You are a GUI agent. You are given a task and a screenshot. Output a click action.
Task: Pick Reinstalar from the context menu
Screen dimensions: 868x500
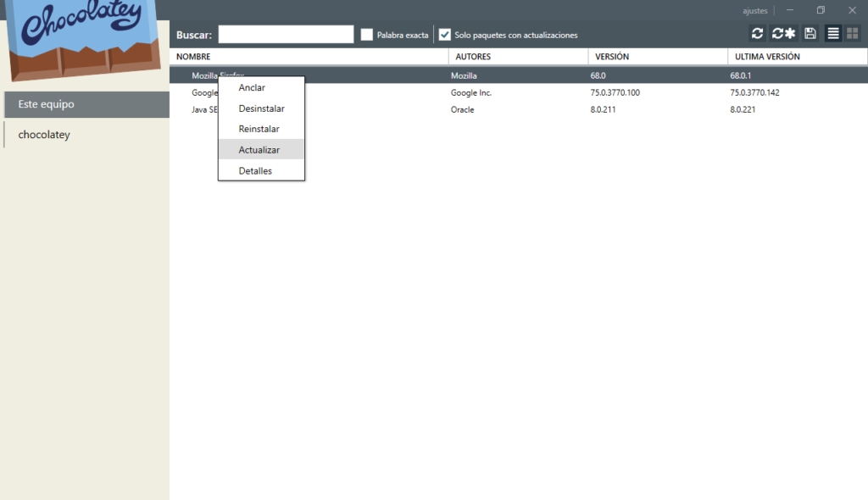click(x=261, y=129)
